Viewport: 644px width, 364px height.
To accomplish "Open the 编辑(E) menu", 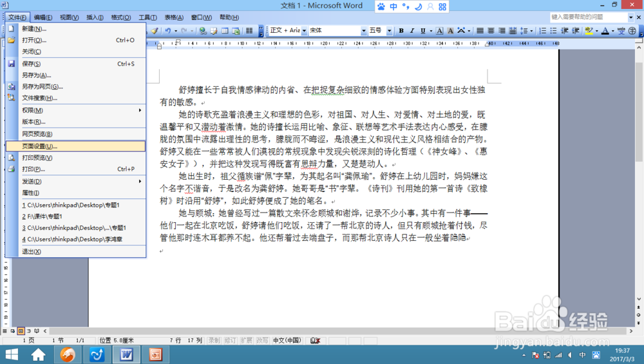I will pos(43,17).
